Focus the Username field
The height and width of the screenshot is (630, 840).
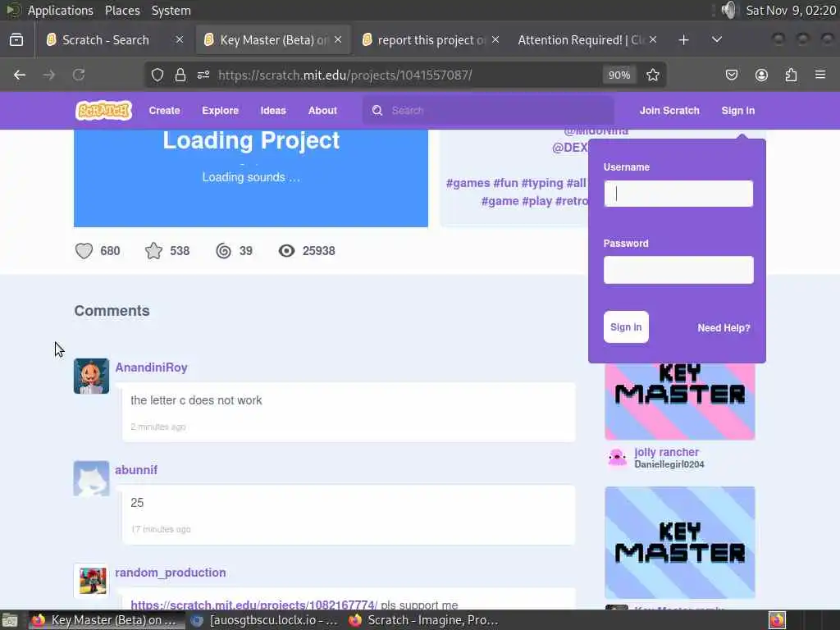coord(678,194)
